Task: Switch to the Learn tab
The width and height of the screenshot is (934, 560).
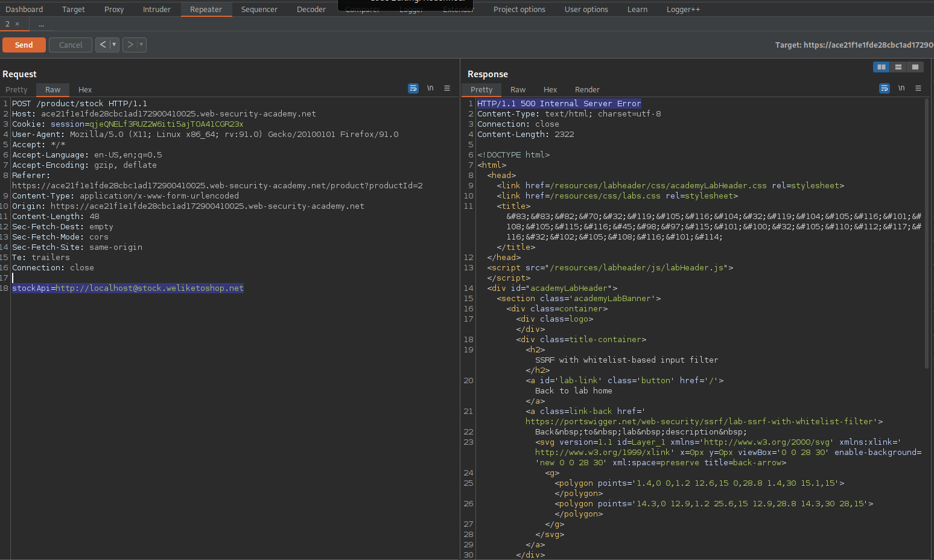Action: [x=637, y=9]
